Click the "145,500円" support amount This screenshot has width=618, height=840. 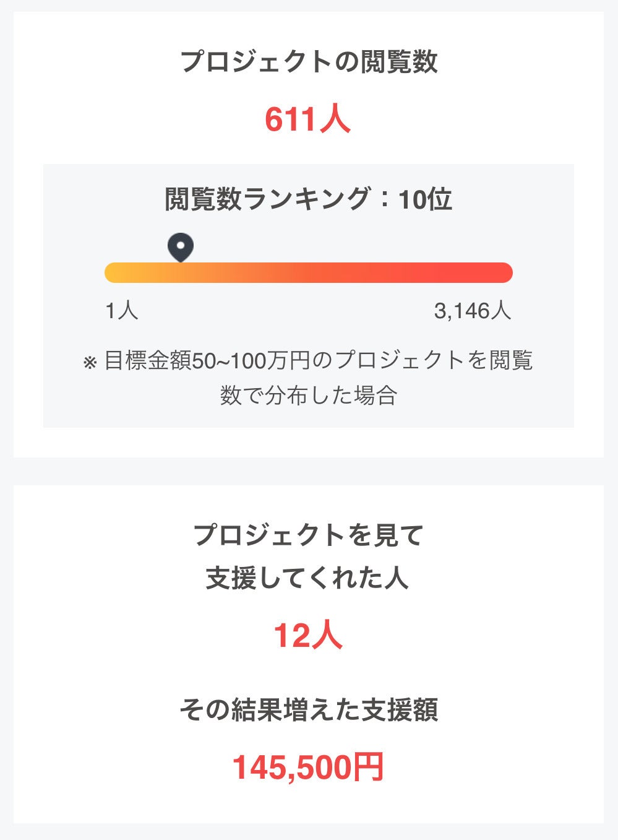[307, 767]
